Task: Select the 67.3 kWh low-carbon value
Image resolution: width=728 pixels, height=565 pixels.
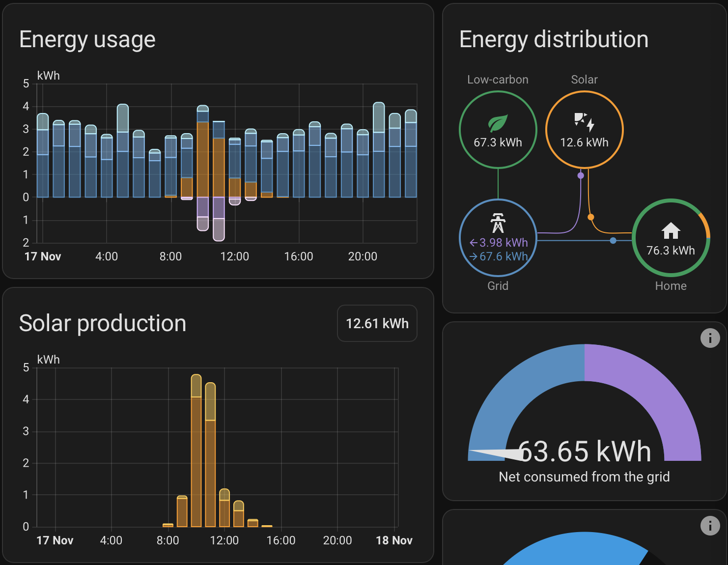Action: (x=498, y=142)
